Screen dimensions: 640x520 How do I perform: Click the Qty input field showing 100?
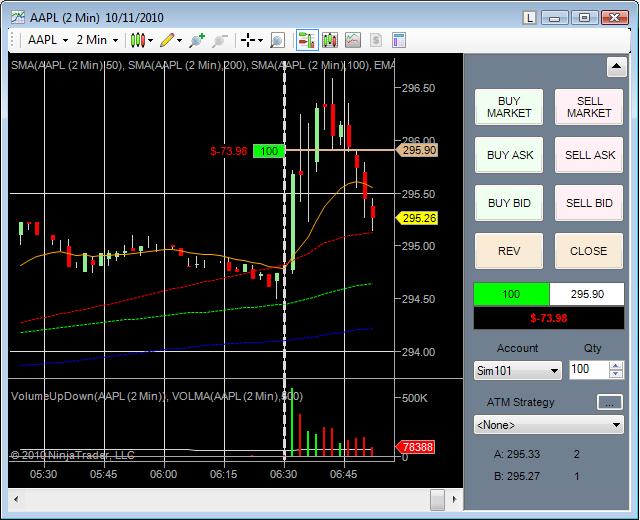[x=589, y=370]
